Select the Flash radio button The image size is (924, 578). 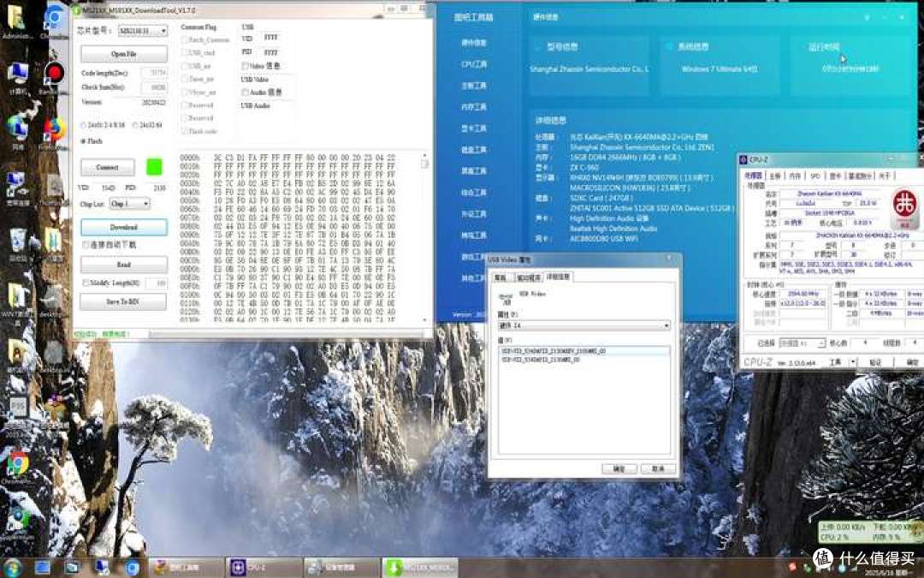coord(83,141)
